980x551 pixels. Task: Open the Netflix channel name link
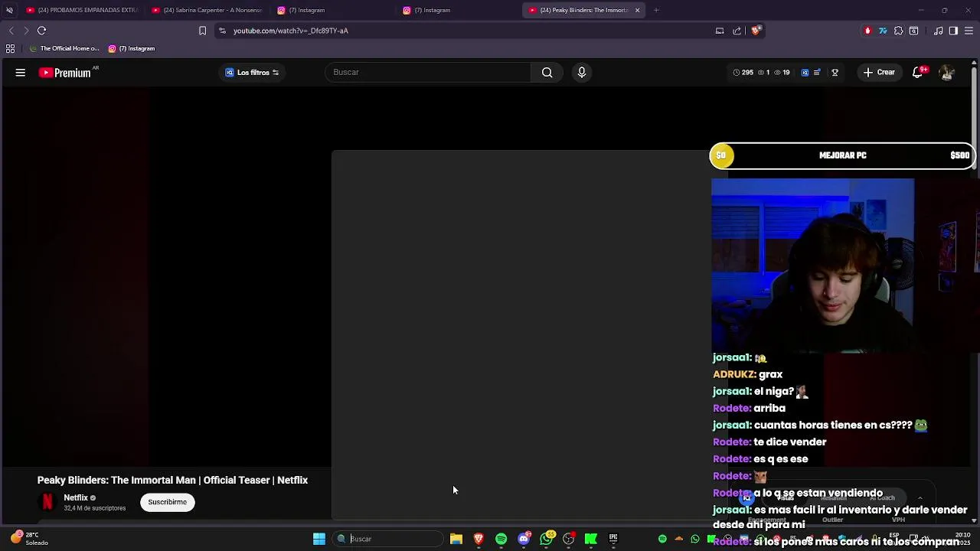76,497
